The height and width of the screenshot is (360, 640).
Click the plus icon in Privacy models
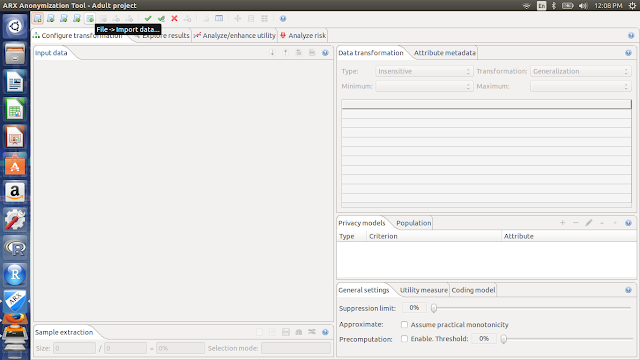point(562,223)
